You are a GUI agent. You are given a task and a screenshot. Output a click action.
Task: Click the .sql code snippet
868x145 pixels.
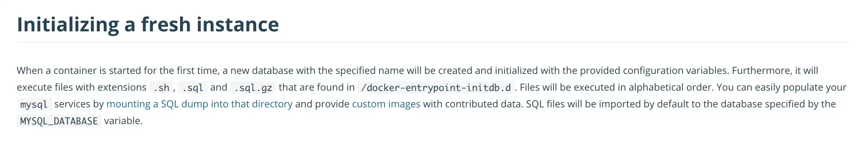193,87
